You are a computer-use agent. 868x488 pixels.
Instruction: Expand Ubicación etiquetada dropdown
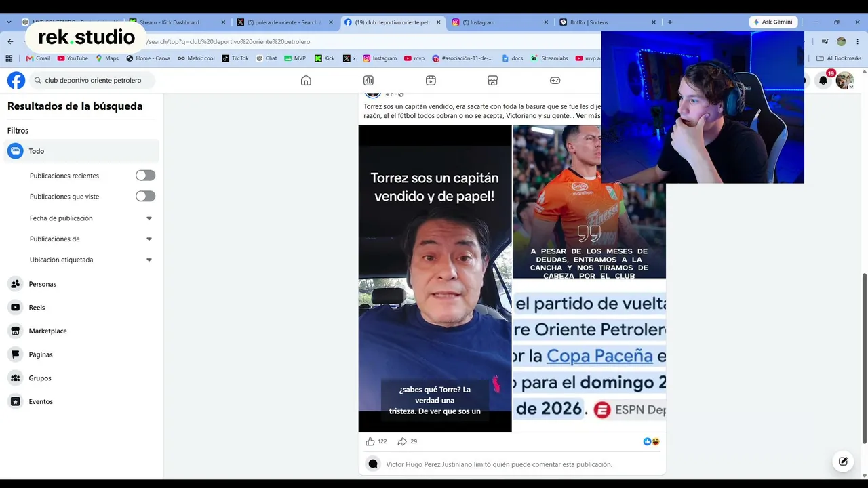pos(149,260)
